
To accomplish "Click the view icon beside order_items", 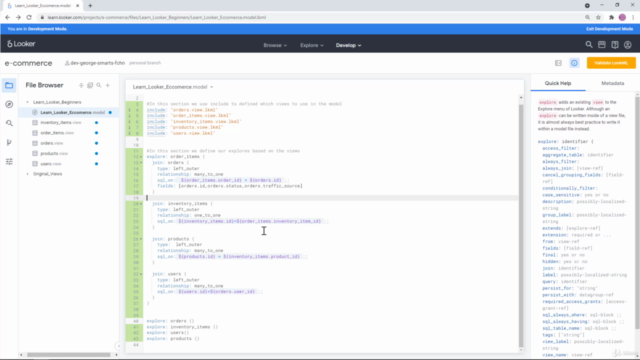I will click(x=35, y=133).
